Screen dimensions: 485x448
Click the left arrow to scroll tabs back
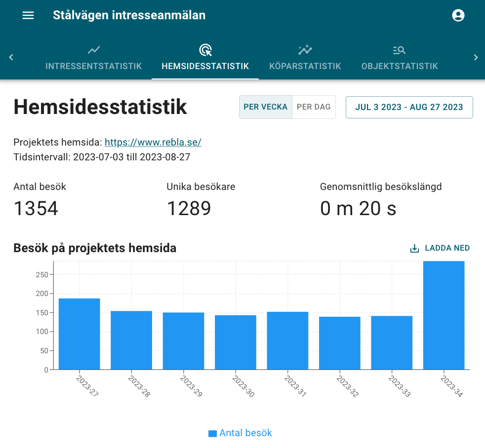(x=10, y=57)
